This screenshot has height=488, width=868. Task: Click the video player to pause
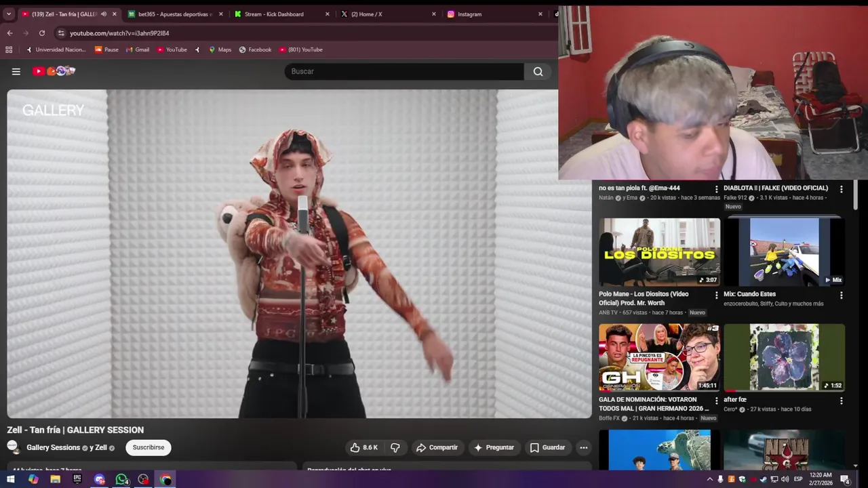tap(299, 253)
